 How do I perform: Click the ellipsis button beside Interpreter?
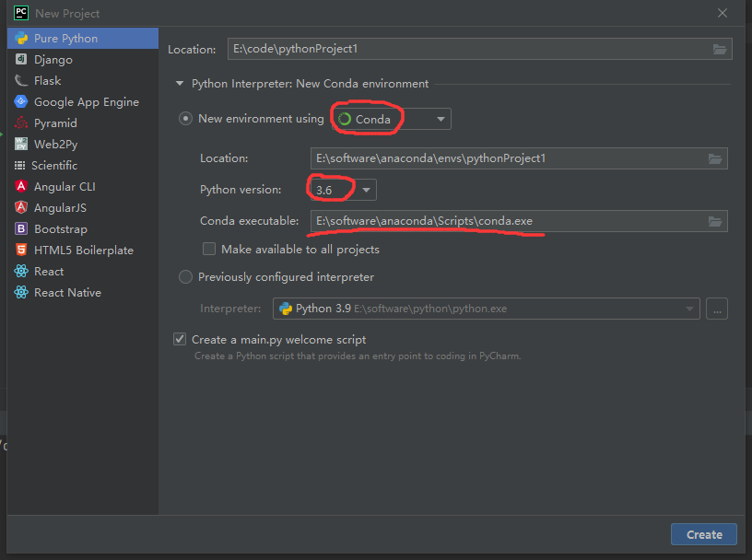coord(717,309)
